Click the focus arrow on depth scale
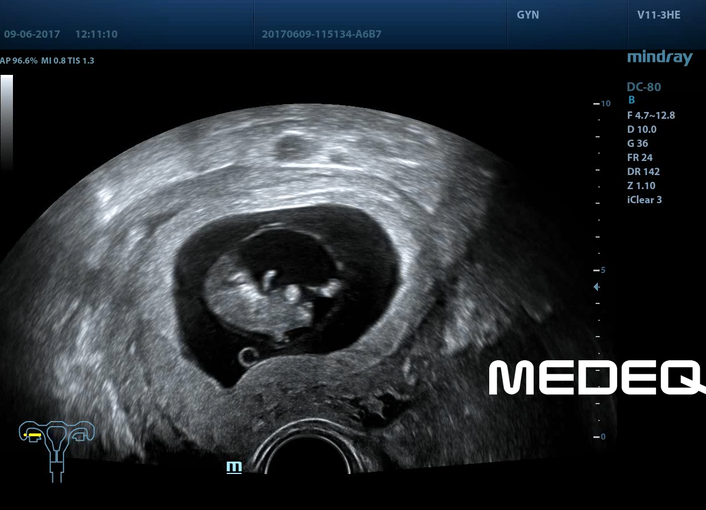Image resolution: width=706 pixels, height=510 pixels. coord(597,287)
